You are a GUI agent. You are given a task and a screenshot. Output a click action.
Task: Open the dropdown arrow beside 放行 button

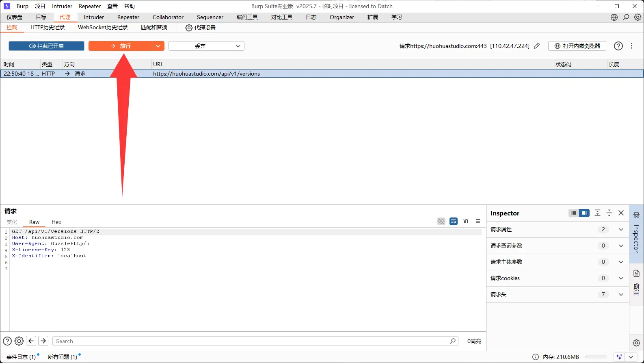[x=158, y=46]
